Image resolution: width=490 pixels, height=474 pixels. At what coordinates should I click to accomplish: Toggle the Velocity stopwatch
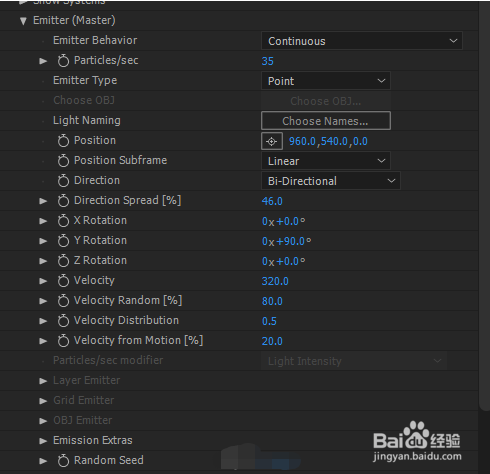tap(63, 281)
